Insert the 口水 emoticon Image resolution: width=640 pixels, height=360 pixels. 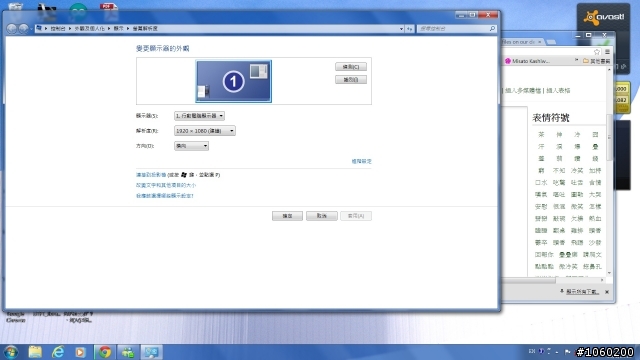click(x=541, y=182)
